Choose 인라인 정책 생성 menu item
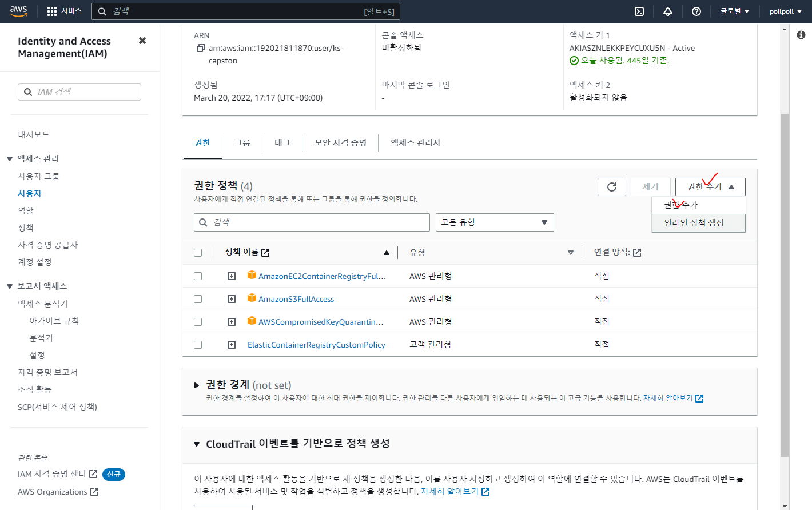The height and width of the screenshot is (510, 812). point(699,223)
